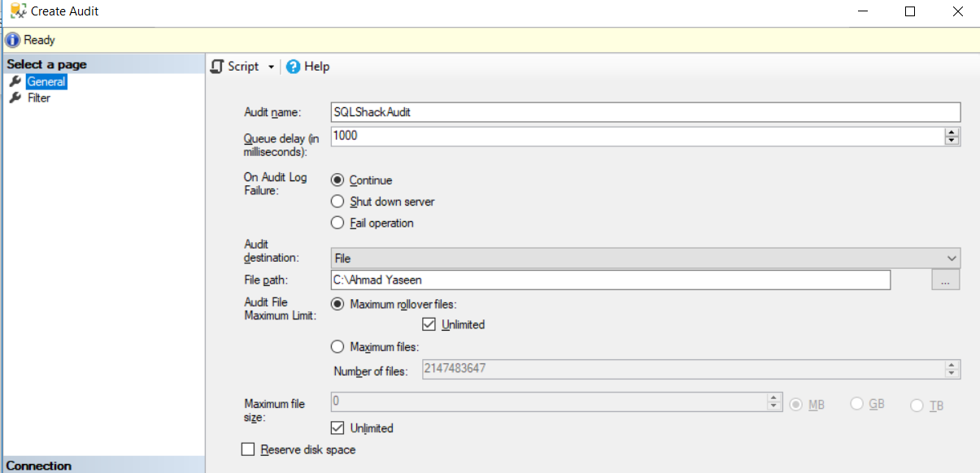Image resolution: width=980 pixels, height=473 pixels.
Task: Click the Audit name text field
Action: [645, 112]
